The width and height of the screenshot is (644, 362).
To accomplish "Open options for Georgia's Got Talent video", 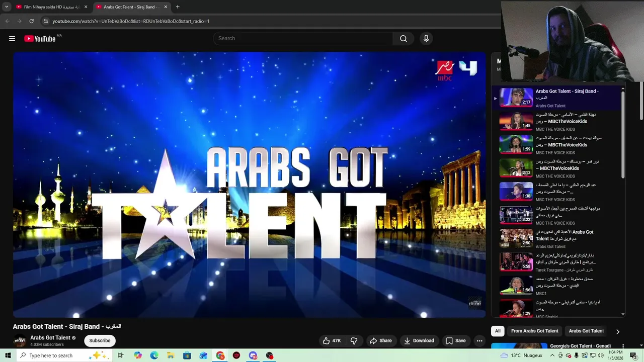I will pos(623,346).
